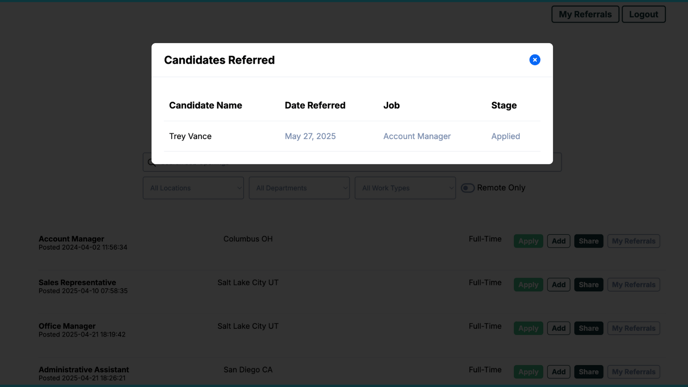688x387 pixels.
Task: Click the San Diego CA location text
Action: point(248,369)
